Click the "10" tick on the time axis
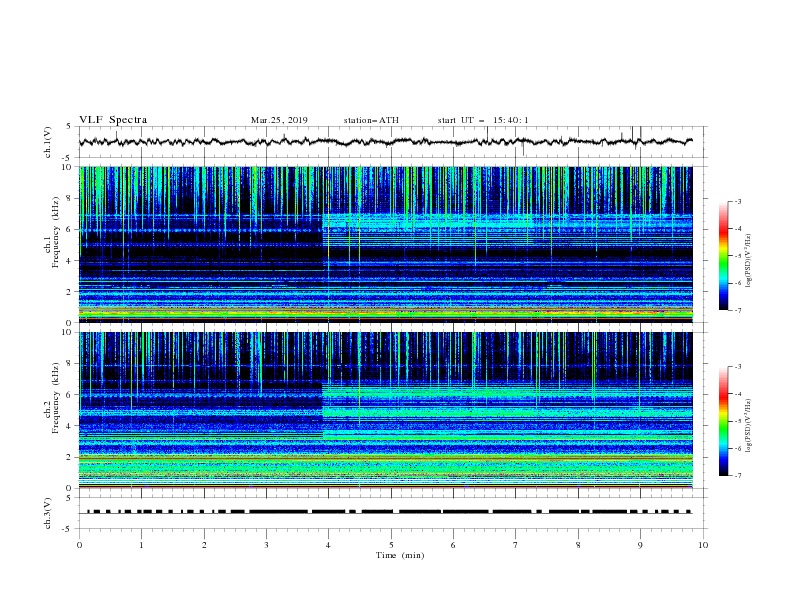This screenshot has width=792, height=612. point(703,545)
